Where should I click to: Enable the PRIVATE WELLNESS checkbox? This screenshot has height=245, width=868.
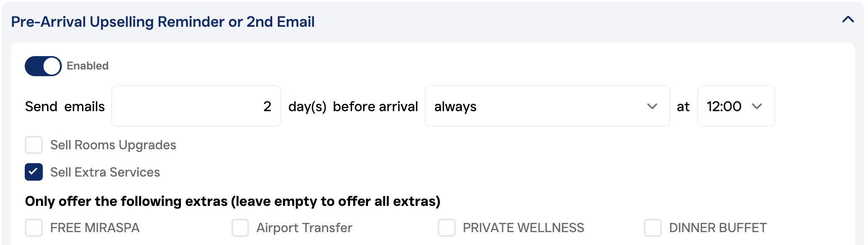pyautogui.click(x=446, y=227)
